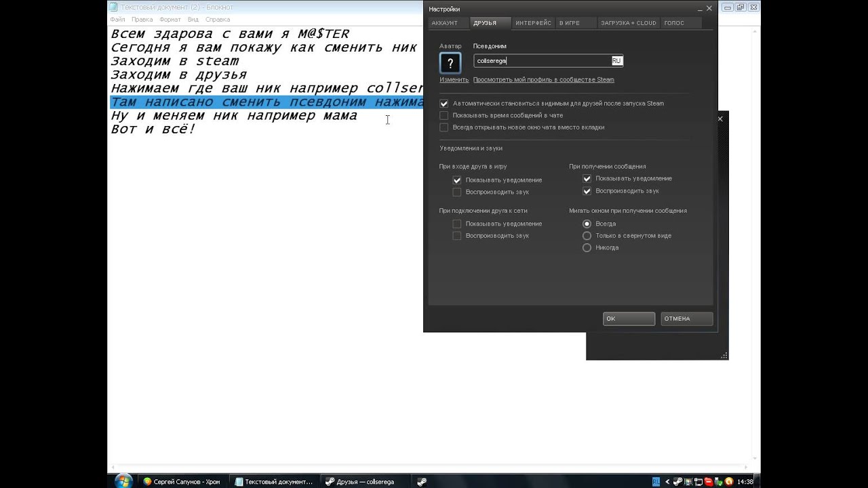Open the Правка menu in Notepad
Image resolution: width=868 pixels, height=488 pixels.
pos(142,20)
